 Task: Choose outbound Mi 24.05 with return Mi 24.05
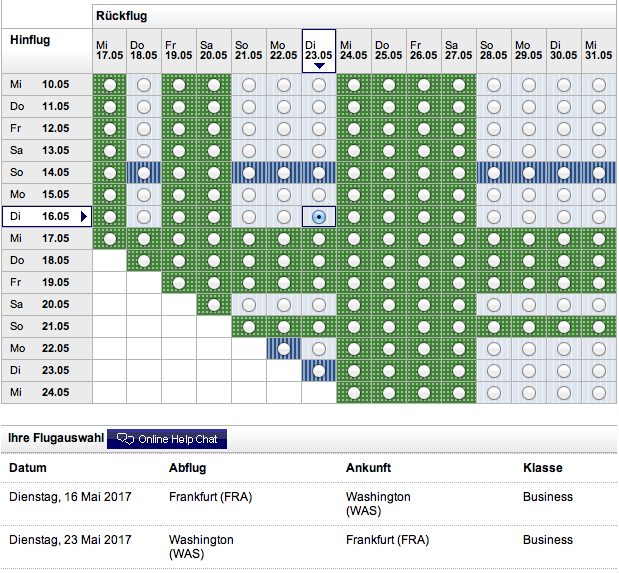pos(354,393)
